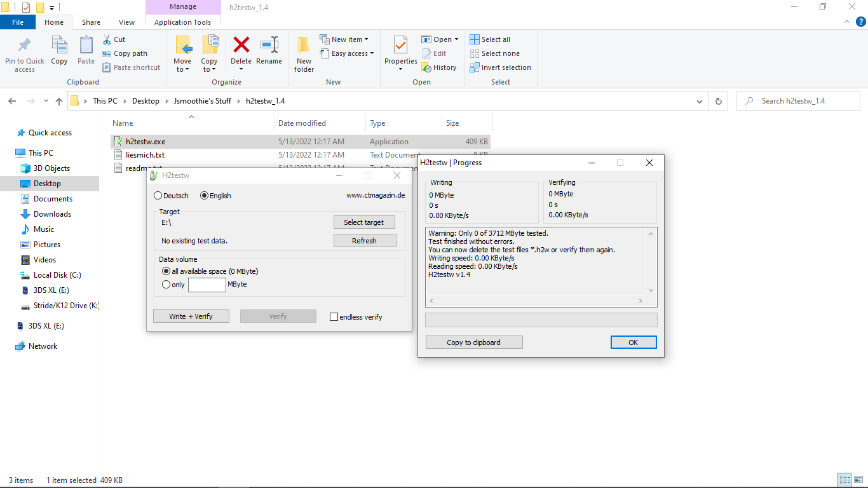Open the Help question mark icon
This screenshot has height=488, width=868.
[x=861, y=22]
